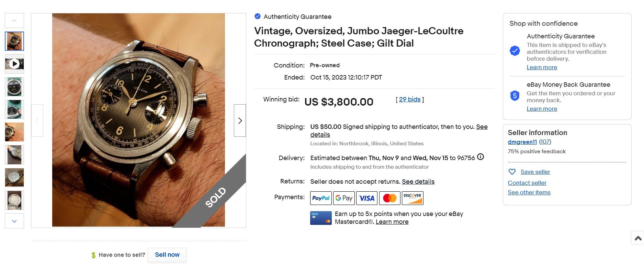The image size is (644, 265).
Task: Click the Save seller heart icon
Action: pos(512,172)
